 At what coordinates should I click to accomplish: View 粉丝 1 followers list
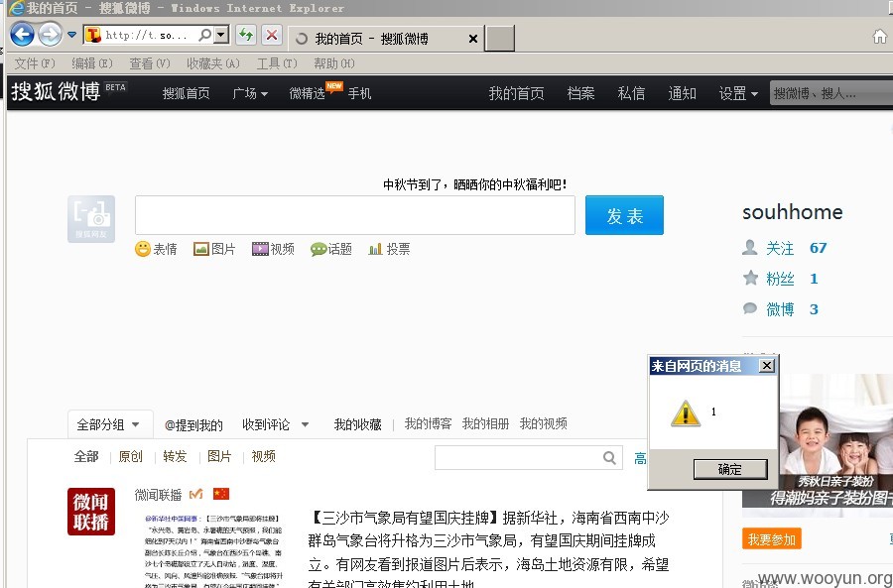tap(781, 279)
